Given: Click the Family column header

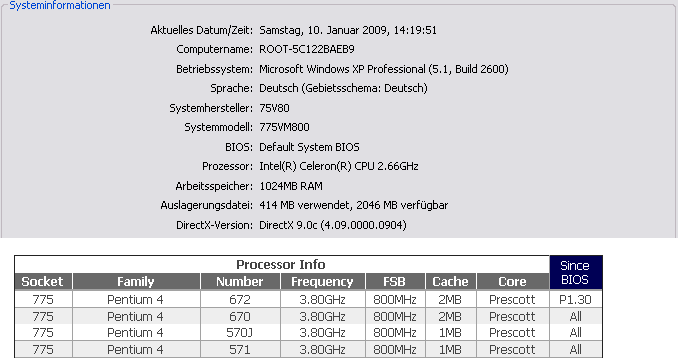Looking at the screenshot, I should pos(136,281).
